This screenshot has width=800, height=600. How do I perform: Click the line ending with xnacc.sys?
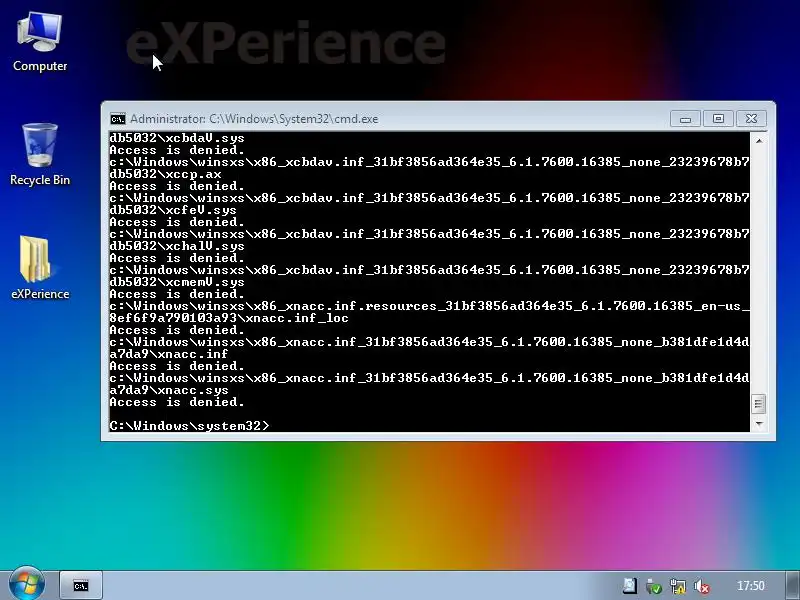coord(169,390)
